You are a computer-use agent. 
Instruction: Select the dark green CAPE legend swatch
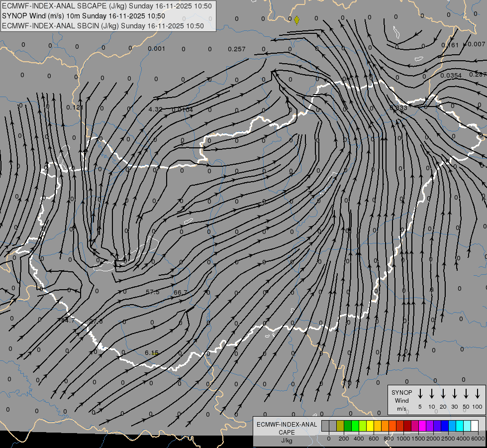(348, 426)
